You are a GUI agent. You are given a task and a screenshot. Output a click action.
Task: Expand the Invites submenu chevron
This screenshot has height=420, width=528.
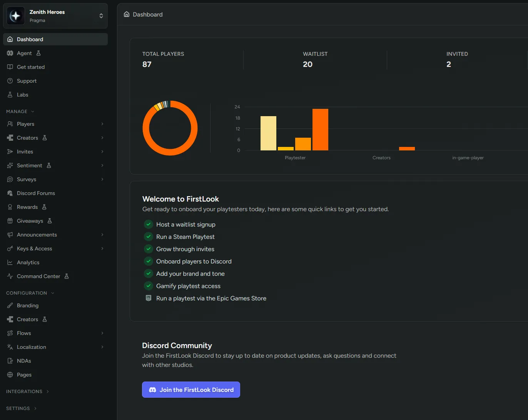coord(102,152)
